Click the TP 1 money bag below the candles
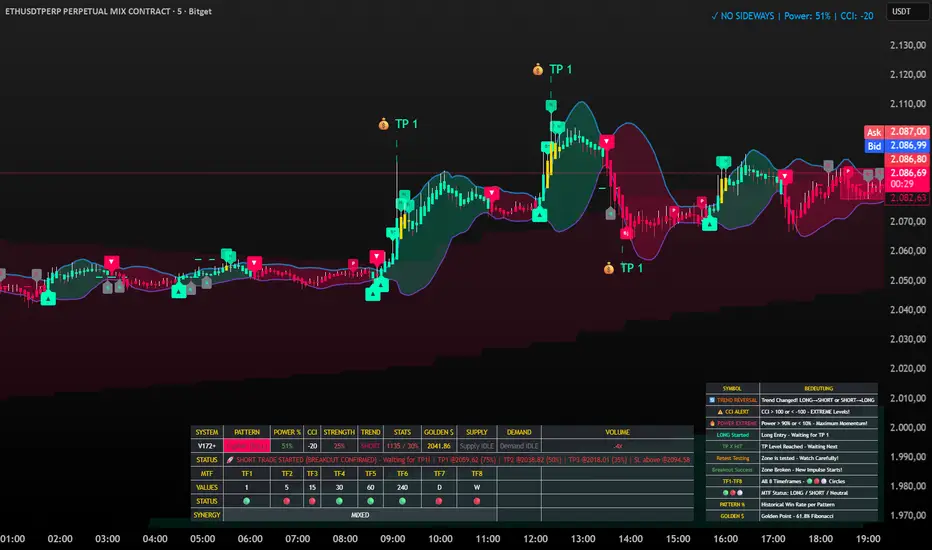The width and height of the screenshot is (932, 550). [x=607, y=268]
